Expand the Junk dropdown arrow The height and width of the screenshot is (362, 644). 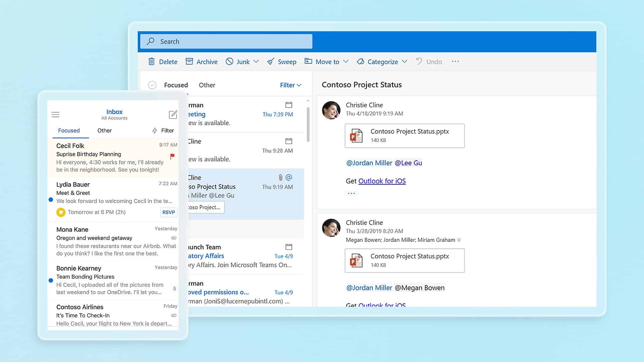tap(256, 61)
